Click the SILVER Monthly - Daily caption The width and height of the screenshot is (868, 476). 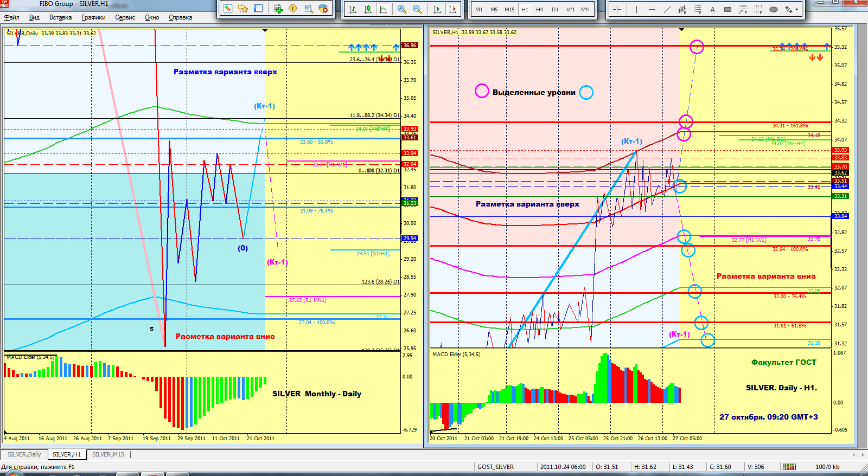(317, 394)
